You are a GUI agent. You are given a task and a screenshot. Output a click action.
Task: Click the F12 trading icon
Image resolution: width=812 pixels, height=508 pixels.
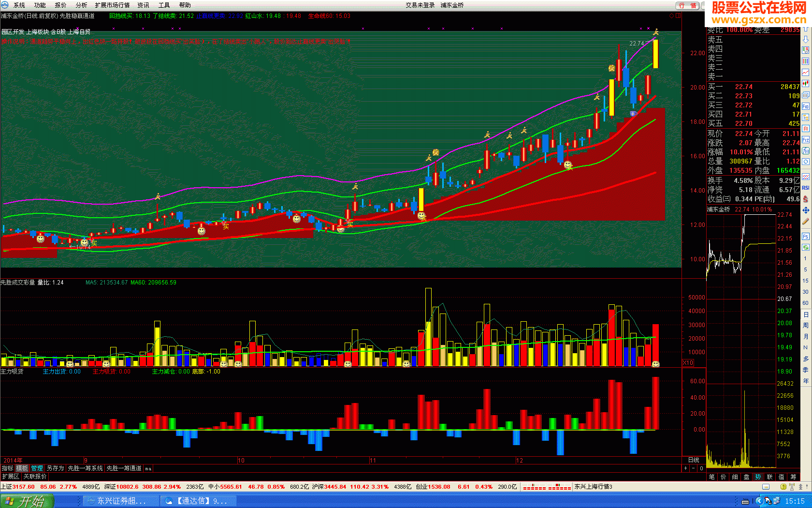tap(806, 140)
